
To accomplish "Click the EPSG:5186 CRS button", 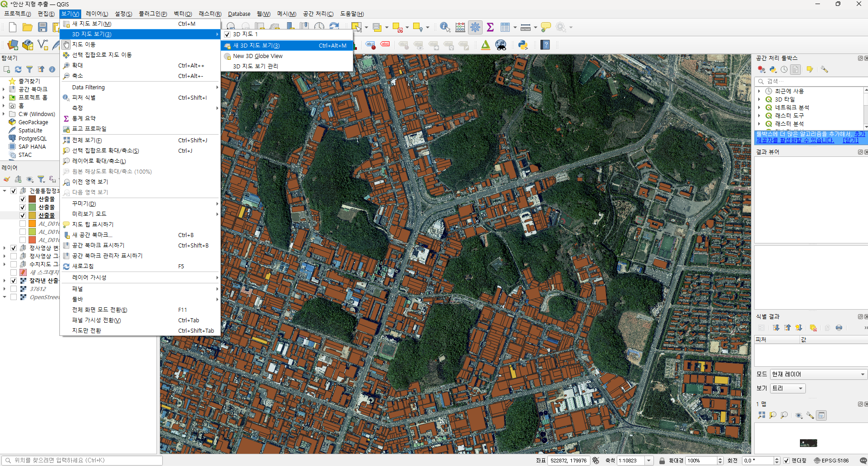I will pos(831,461).
